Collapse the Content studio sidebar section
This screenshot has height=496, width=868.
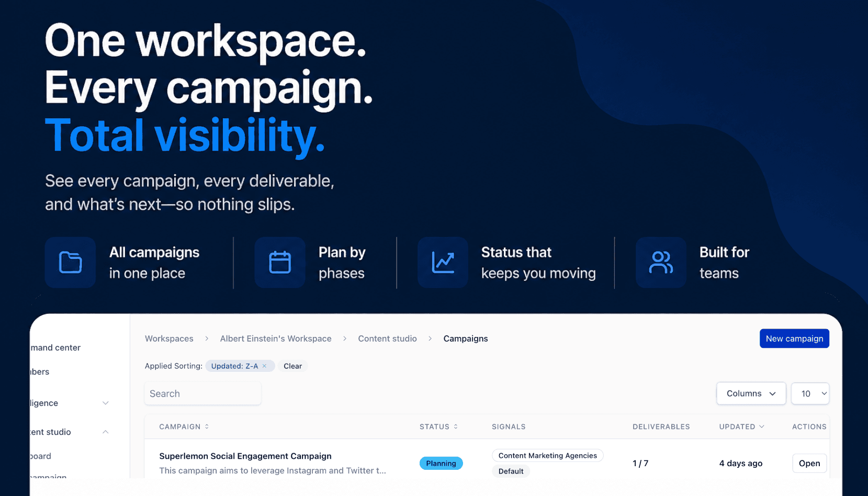pos(105,432)
